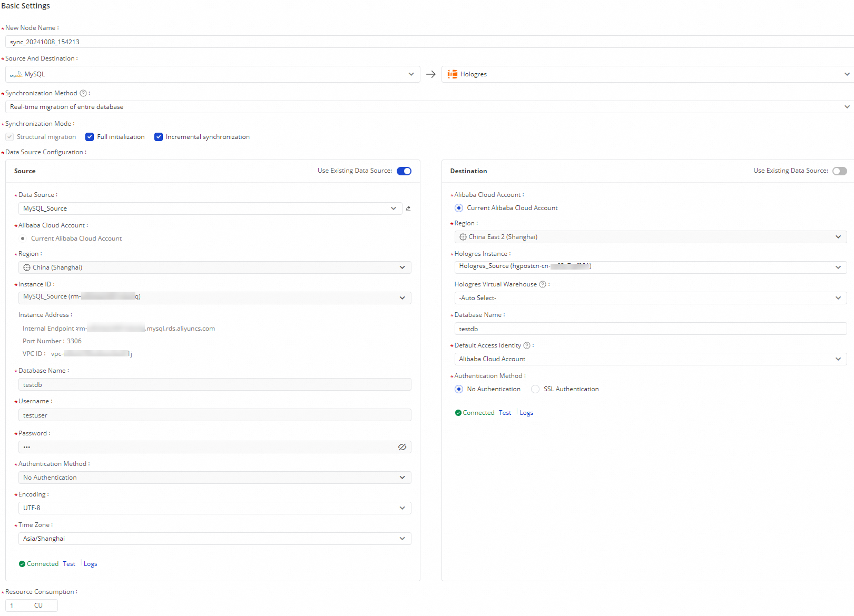Open the MySQL source type dropdown

tap(213, 74)
